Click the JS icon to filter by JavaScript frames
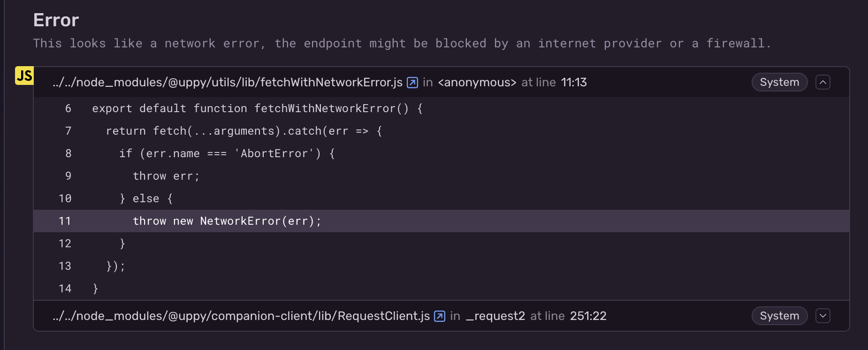 (x=24, y=75)
